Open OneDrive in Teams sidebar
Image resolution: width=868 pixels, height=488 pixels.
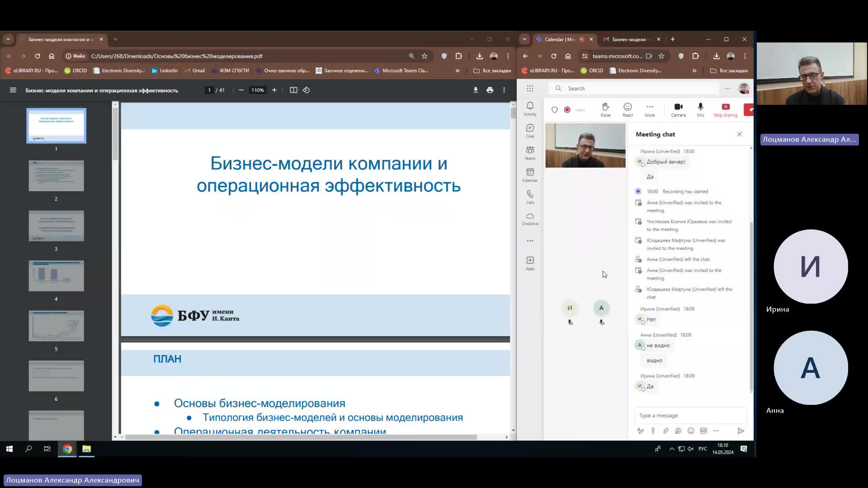click(530, 219)
